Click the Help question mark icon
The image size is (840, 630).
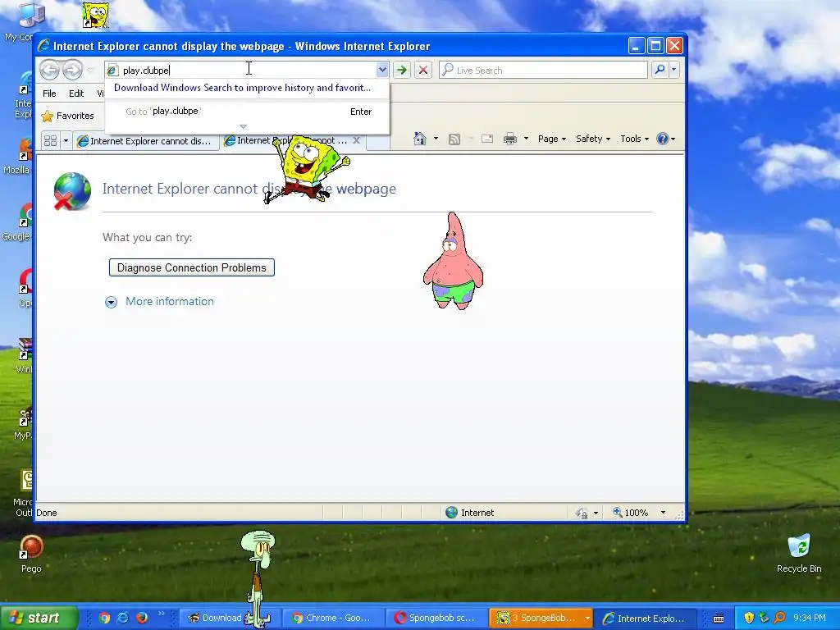pos(663,139)
